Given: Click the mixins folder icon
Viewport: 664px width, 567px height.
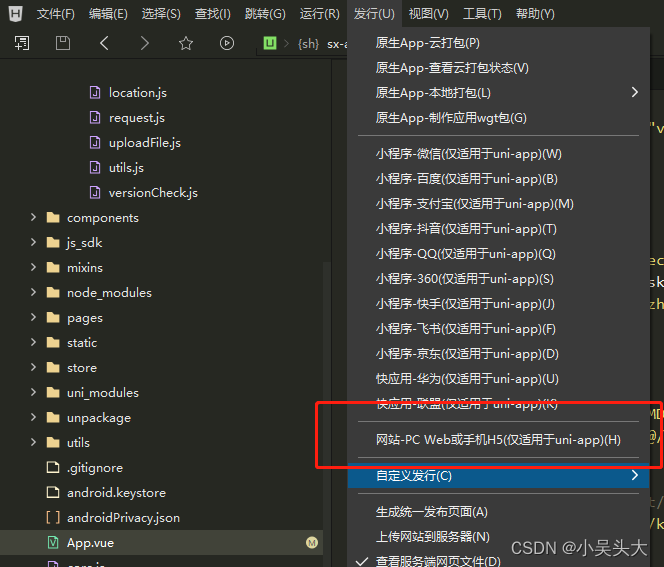Looking at the screenshot, I should [53, 267].
